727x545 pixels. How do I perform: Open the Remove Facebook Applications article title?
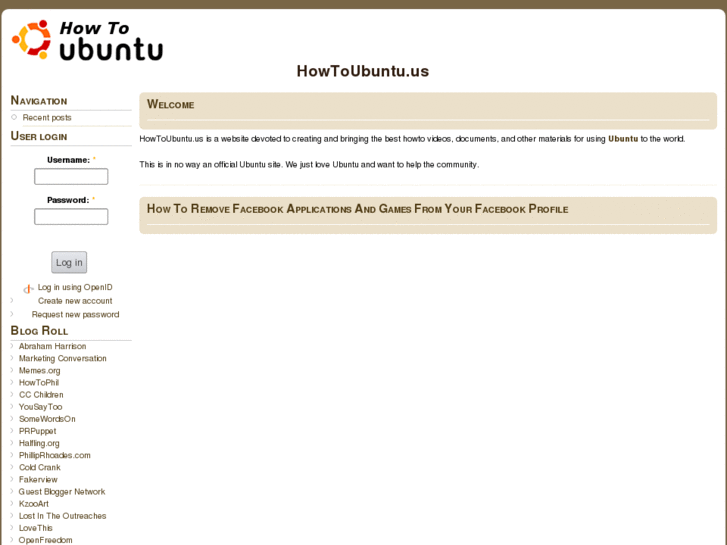point(357,209)
